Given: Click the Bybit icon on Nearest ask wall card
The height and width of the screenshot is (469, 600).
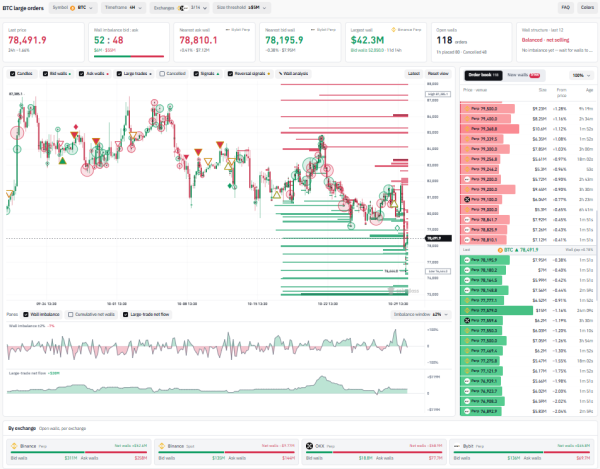Looking at the screenshot, I should pos(228,30).
